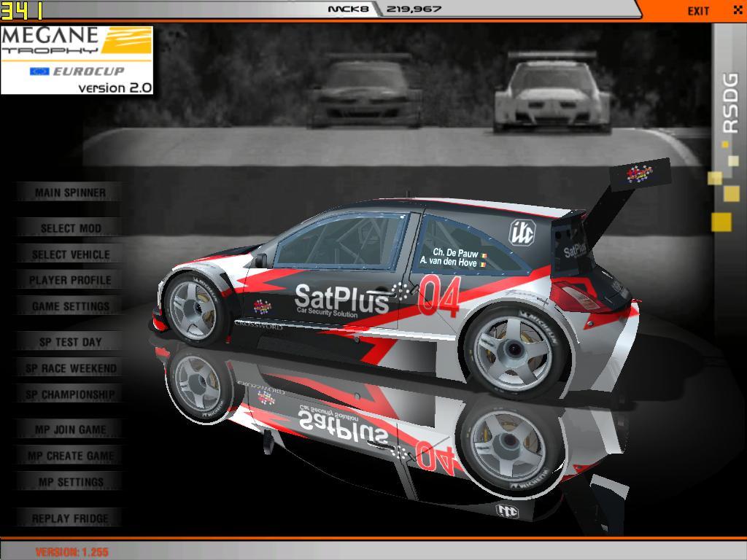
Task: Launch SP Race Weekend
Action: tap(70, 368)
